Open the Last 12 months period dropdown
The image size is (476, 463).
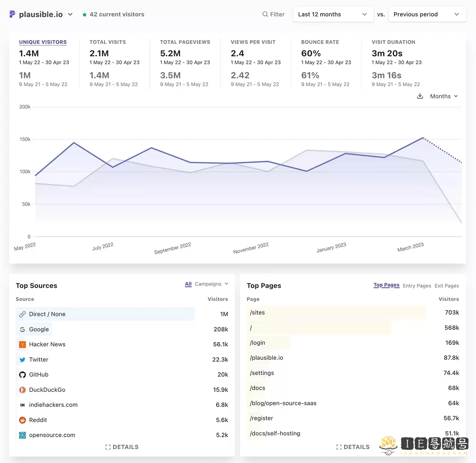click(333, 14)
